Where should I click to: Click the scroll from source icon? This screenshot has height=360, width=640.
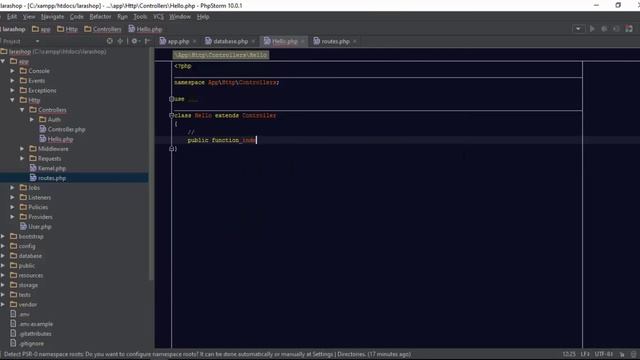pos(109,41)
